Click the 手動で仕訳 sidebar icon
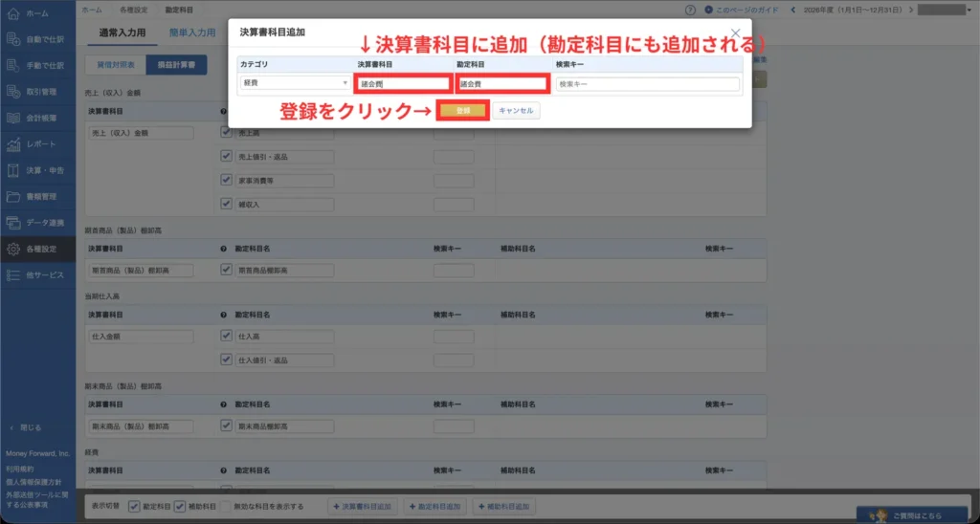980x524 pixels. coord(13,66)
